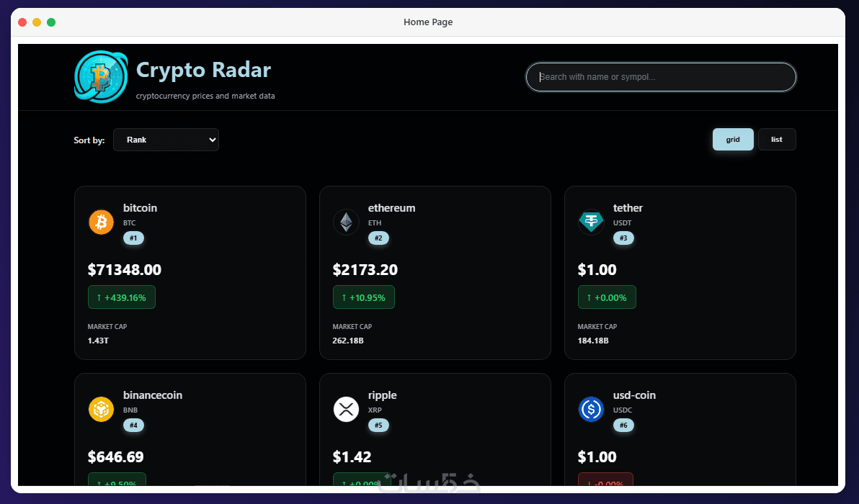Click the bitcoin coin icon

click(x=102, y=222)
